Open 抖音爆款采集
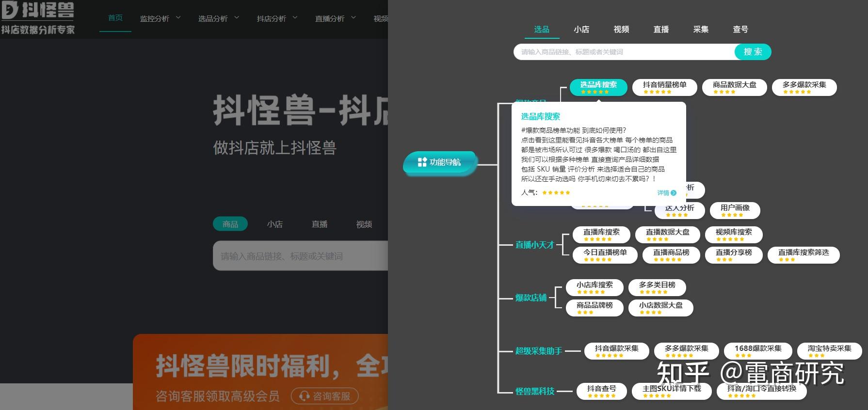 coord(617,351)
